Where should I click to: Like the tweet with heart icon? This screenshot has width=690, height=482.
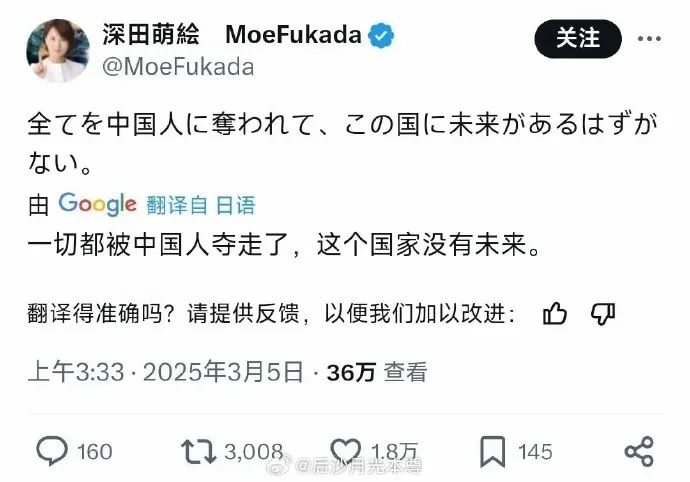point(345,451)
